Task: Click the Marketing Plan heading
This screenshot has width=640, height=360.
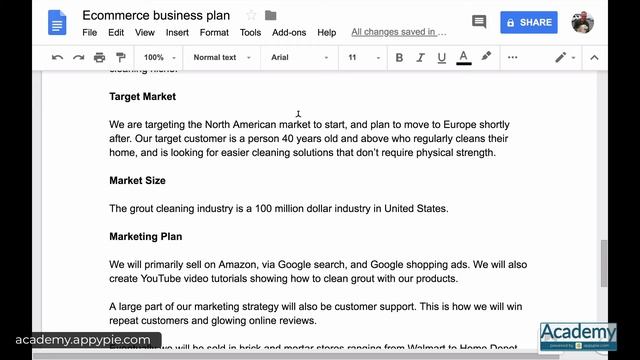Action: click(x=145, y=237)
